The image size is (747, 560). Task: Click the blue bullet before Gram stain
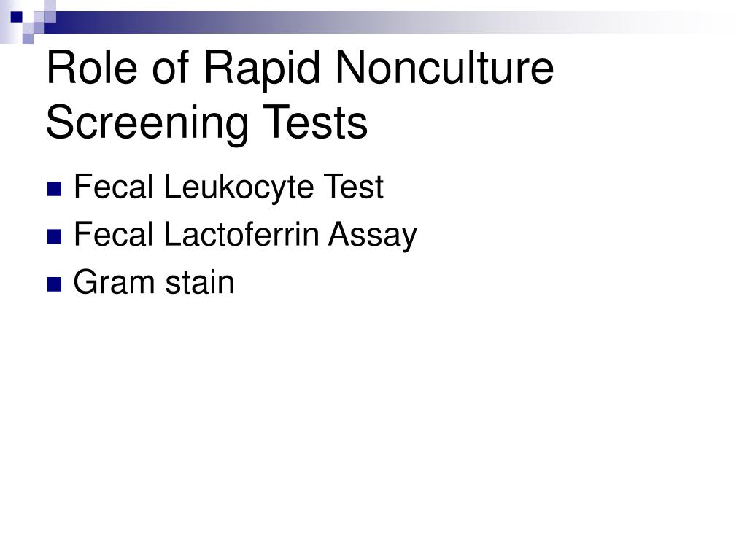[54, 284]
